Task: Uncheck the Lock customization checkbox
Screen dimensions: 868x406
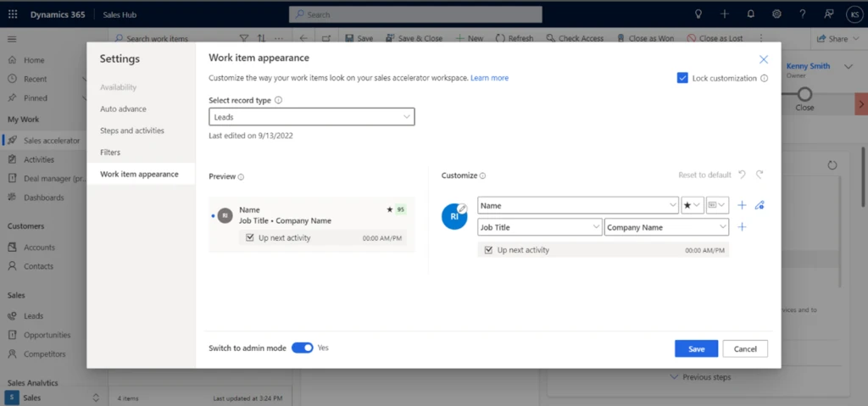Action: point(682,78)
